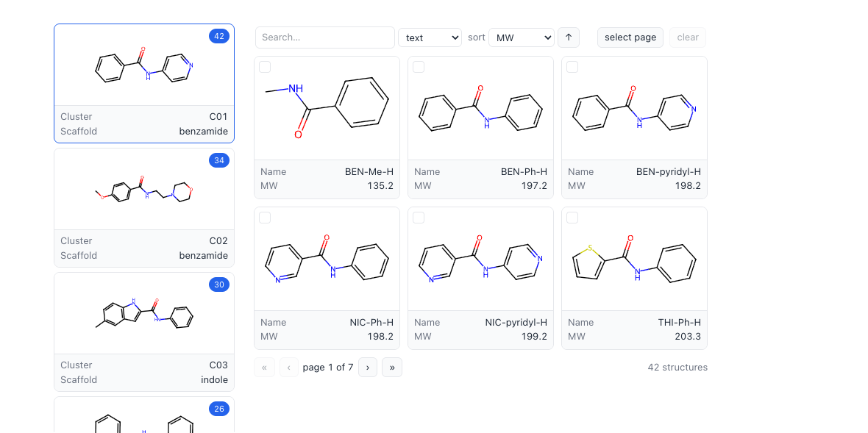
Task: Jump to the last page arrow
Action: click(x=392, y=367)
